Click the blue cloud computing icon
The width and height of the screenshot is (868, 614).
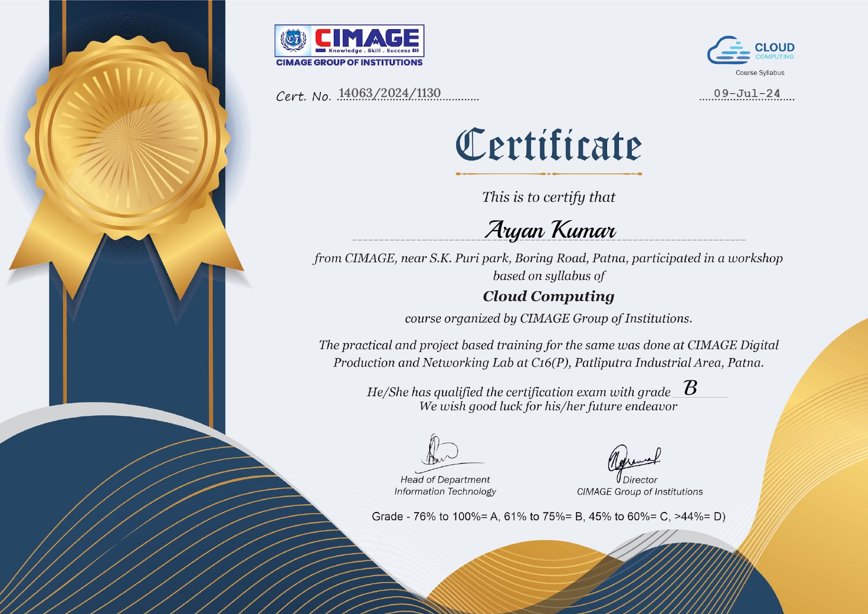click(x=728, y=51)
